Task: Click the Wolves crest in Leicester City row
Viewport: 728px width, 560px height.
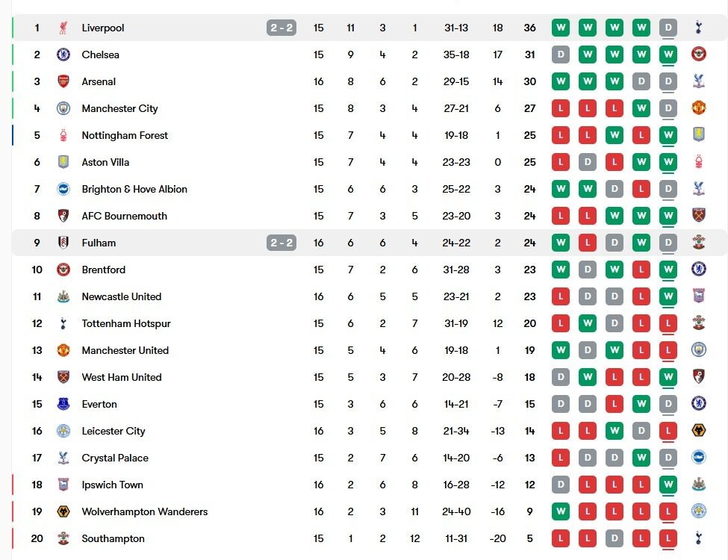Action: [699, 430]
